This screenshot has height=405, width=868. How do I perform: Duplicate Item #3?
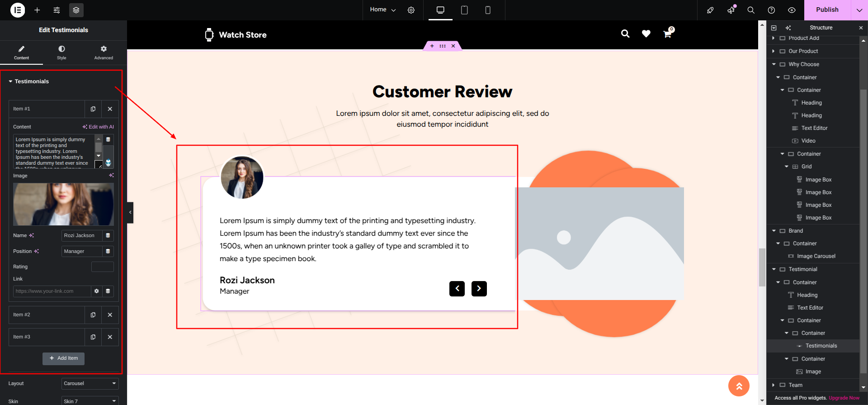pos(93,337)
